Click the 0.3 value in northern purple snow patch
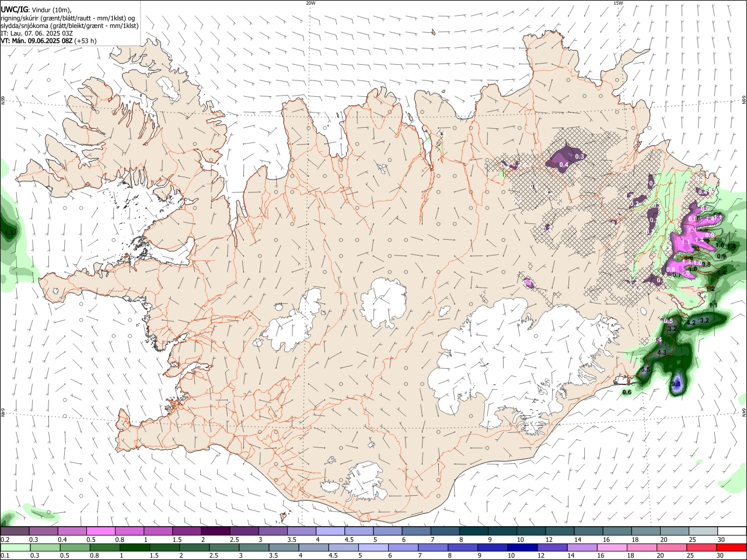This screenshot has width=747, height=560. [x=580, y=156]
